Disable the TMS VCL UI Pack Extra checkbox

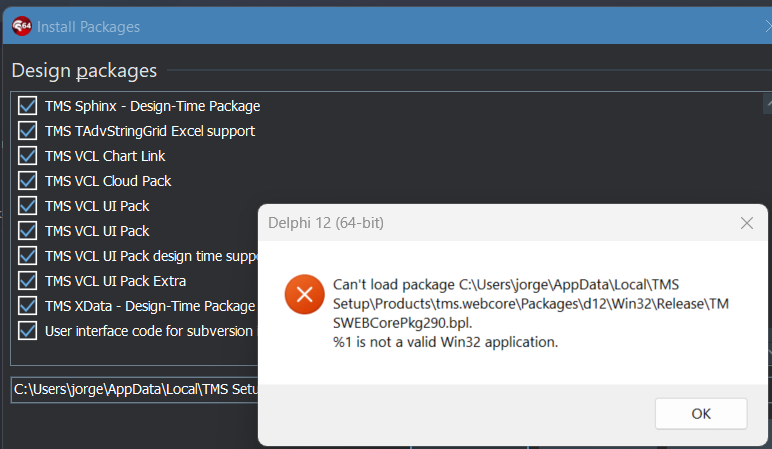(x=27, y=281)
